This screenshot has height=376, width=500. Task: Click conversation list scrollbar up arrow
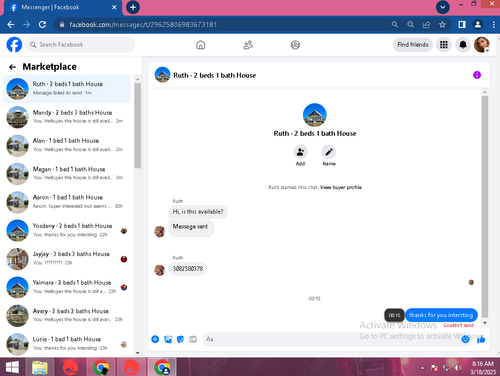[138, 79]
